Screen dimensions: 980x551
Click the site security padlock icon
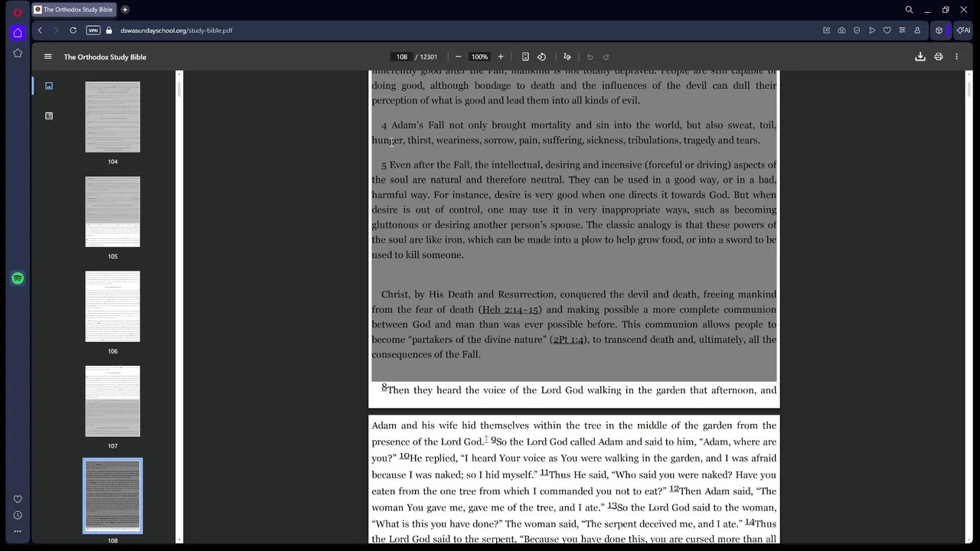109,31
